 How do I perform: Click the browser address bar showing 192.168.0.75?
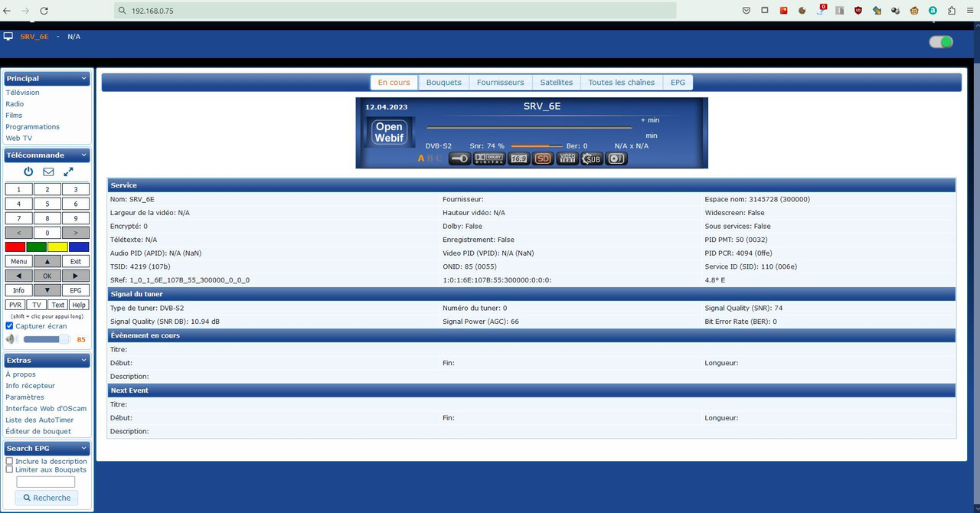pyautogui.click(x=395, y=11)
